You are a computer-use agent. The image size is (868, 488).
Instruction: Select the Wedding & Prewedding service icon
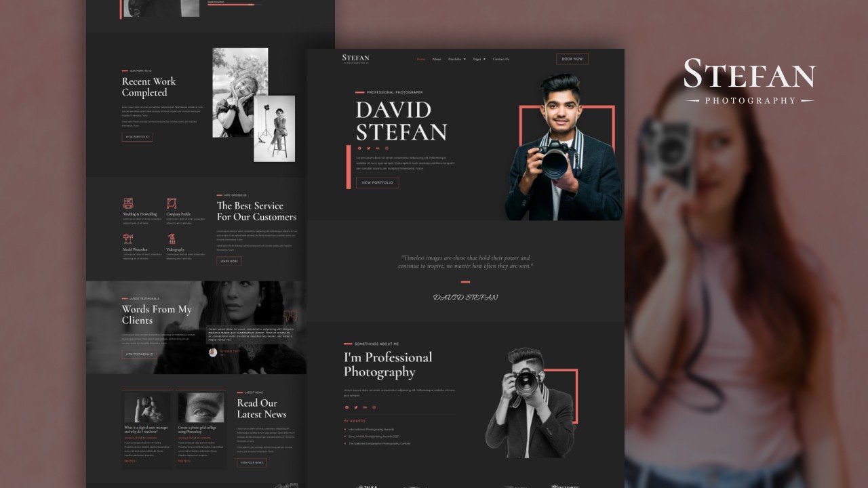(x=128, y=203)
